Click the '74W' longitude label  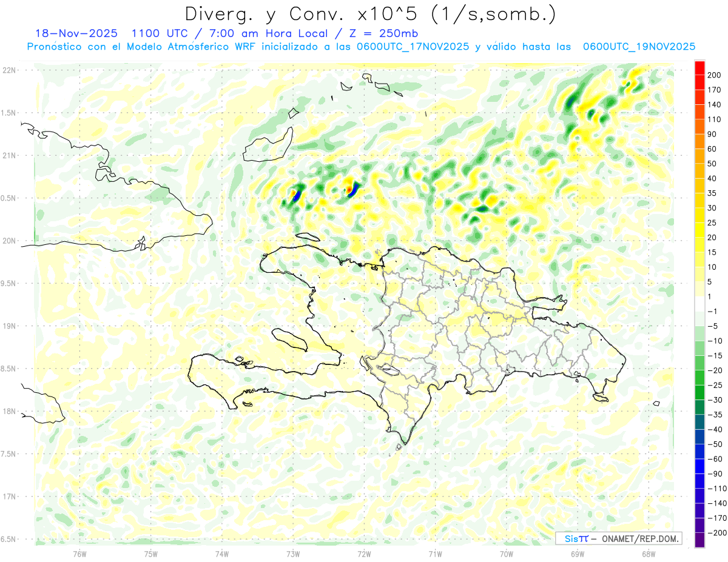[221, 554]
